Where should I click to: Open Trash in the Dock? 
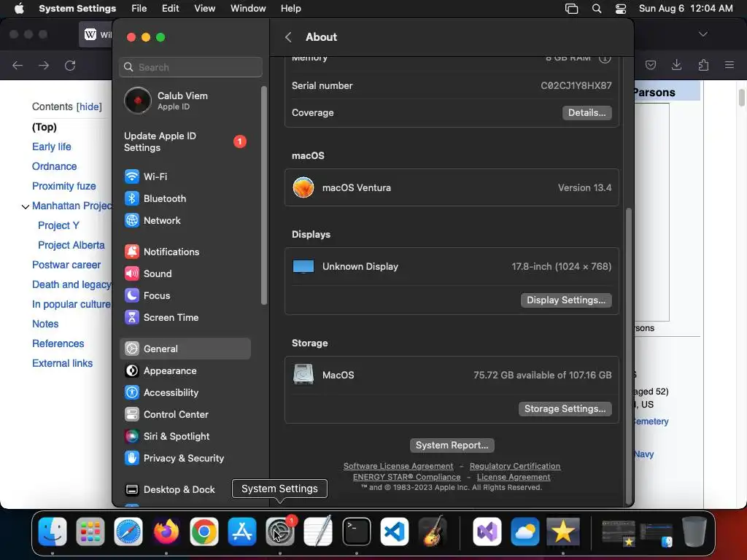[694, 531]
